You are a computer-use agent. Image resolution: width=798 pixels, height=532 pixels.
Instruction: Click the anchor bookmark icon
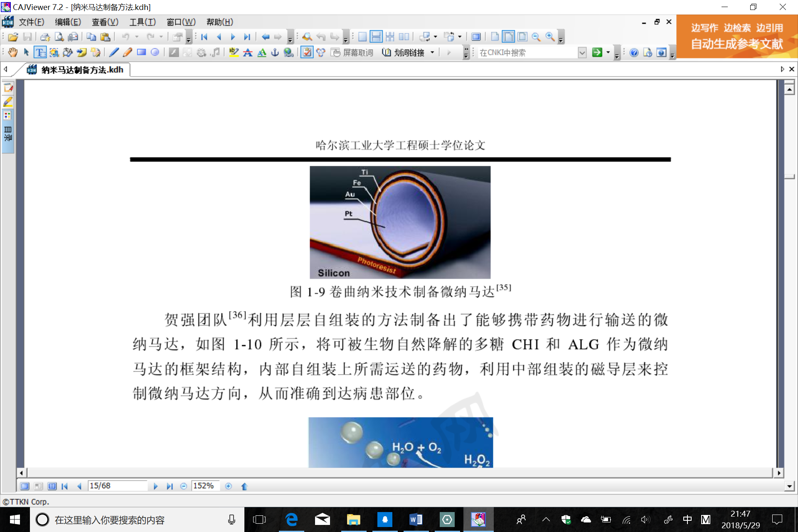click(x=275, y=52)
